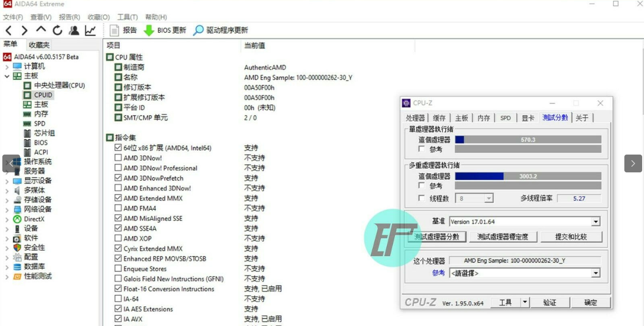The height and width of the screenshot is (326, 644).
Task: Click 提交和比較 button
Action: pos(571,237)
